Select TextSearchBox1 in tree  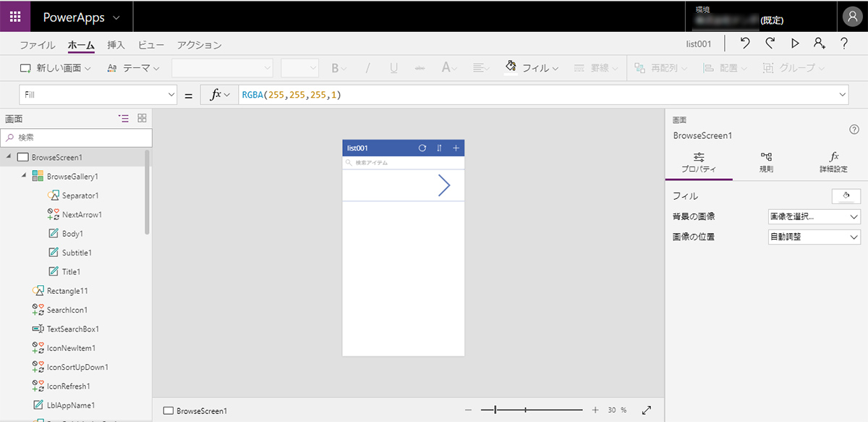click(73, 329)
